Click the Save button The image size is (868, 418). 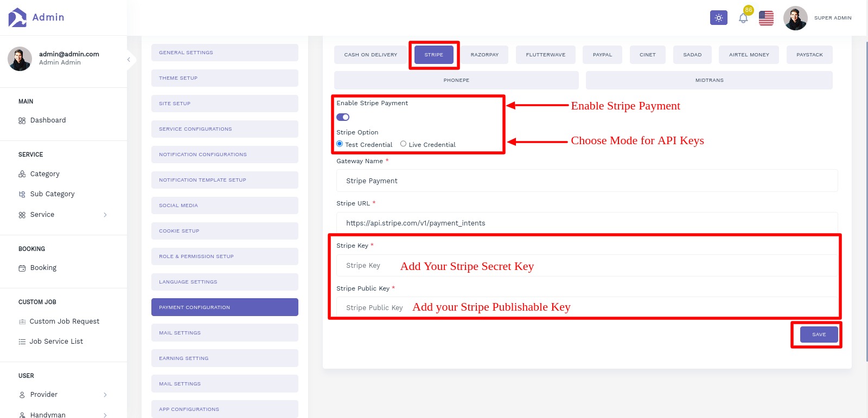point(819,335)
